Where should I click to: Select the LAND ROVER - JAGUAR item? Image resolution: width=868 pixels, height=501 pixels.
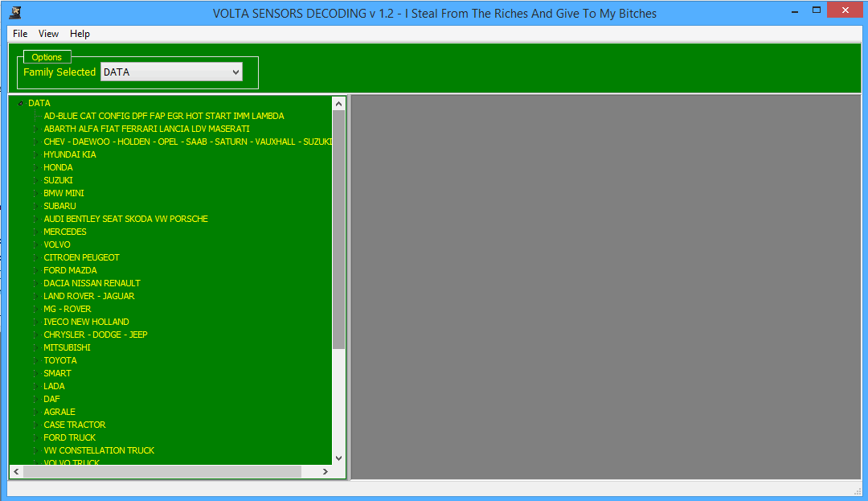point(88,296)
